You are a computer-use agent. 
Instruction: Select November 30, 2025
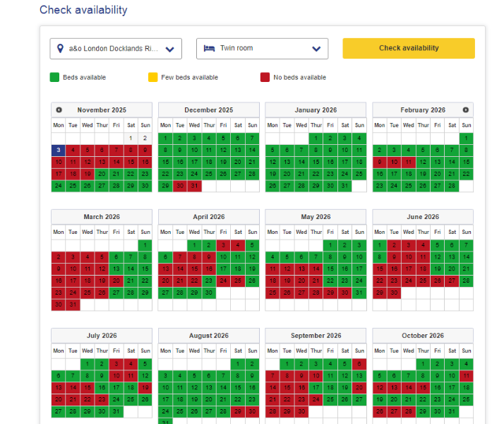[x=145, y=186]
